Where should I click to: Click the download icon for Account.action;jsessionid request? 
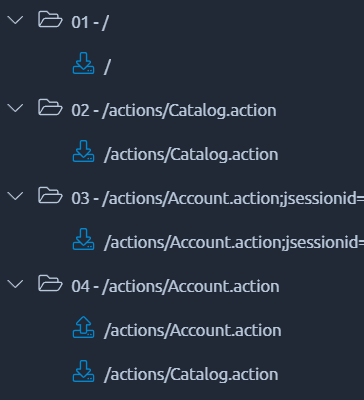point(83,239)
